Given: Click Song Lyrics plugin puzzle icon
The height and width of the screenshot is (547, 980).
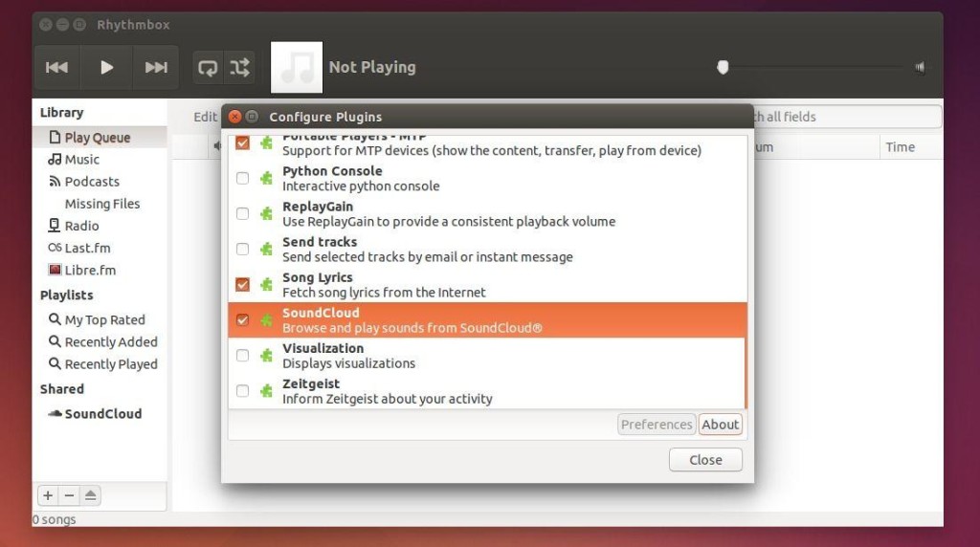Looking at the screenshot, I should 267,285.
